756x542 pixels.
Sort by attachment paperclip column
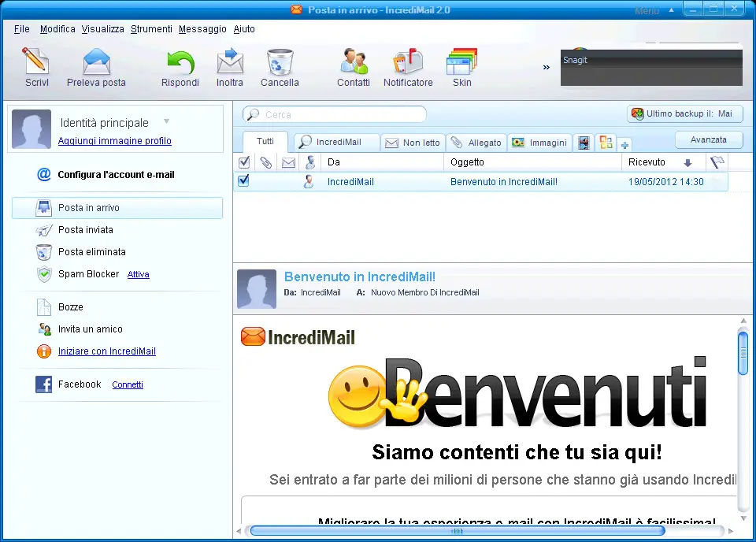pyautogui.click(x=265, y=162)
